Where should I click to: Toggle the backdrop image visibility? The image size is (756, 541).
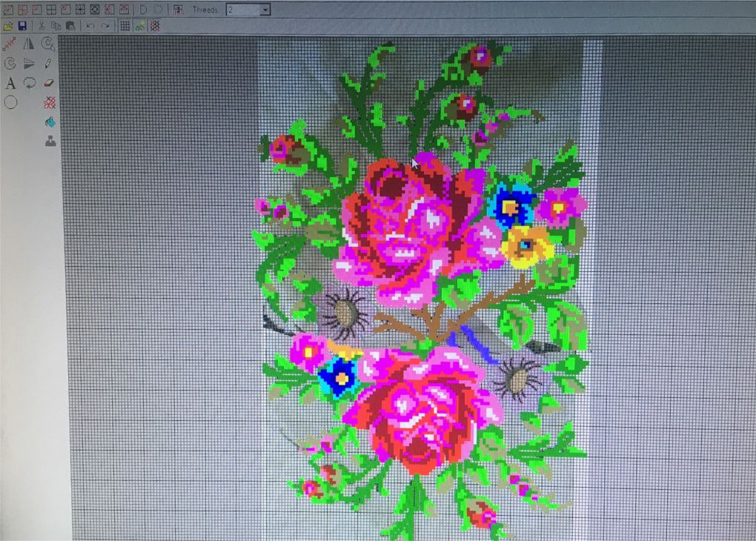click(x=139, y=25)
